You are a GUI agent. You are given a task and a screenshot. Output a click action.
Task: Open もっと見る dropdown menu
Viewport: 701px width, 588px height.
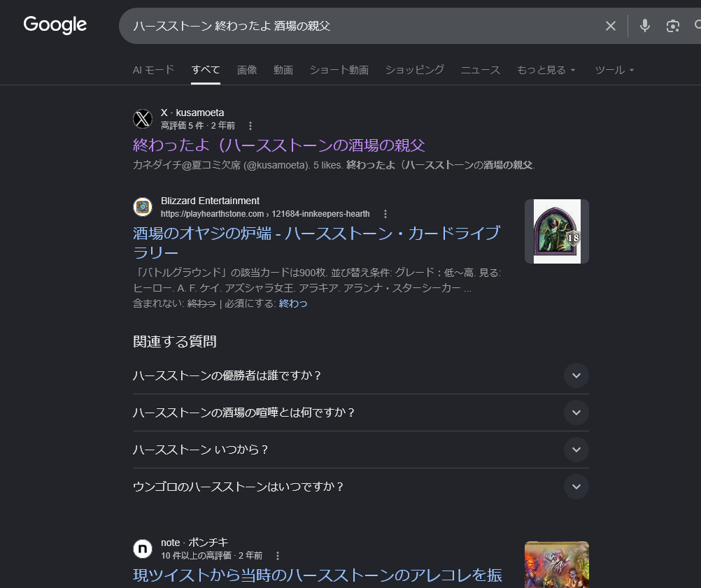[546, 70]
